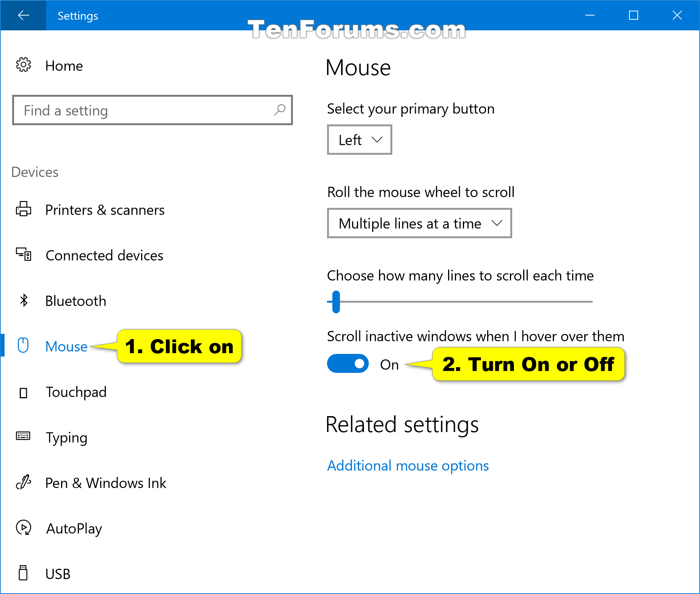Select the Bluetooth icon
This screenshot has height=594, width=700.
(x=24, y=300)
